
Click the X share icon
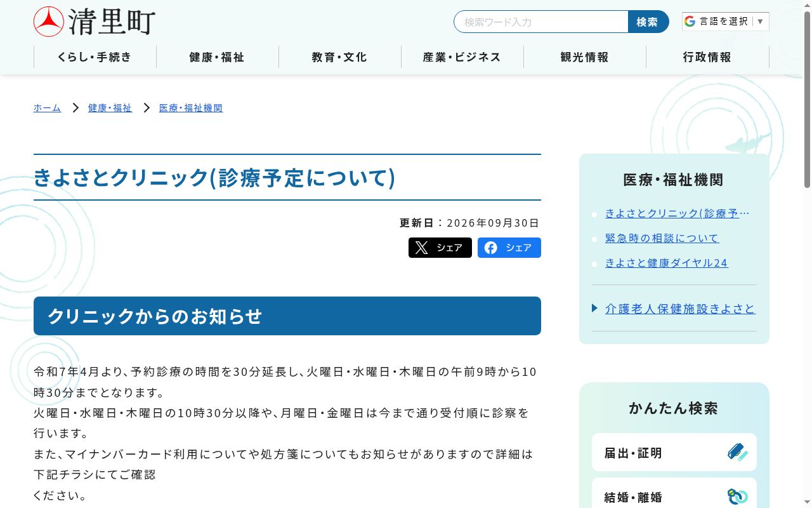[x=422, y=248]
